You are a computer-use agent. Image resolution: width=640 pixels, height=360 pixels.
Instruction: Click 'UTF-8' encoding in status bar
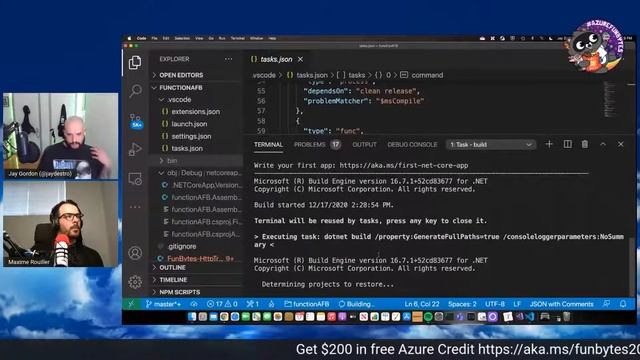coord(495,304)
